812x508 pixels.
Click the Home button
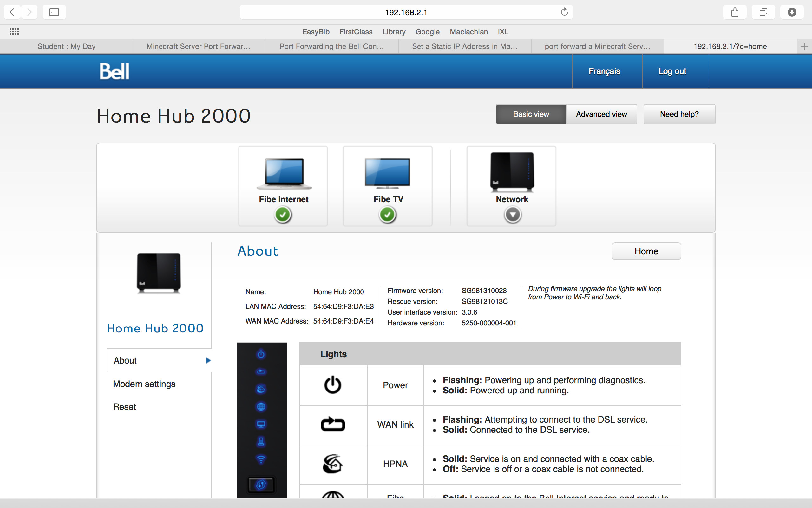(x=646, y=251)
